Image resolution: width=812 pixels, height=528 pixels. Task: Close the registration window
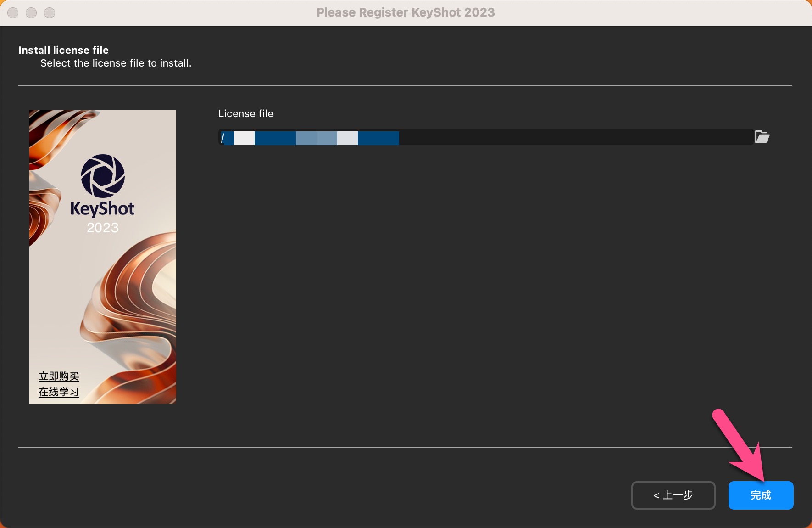pos(13,13)
